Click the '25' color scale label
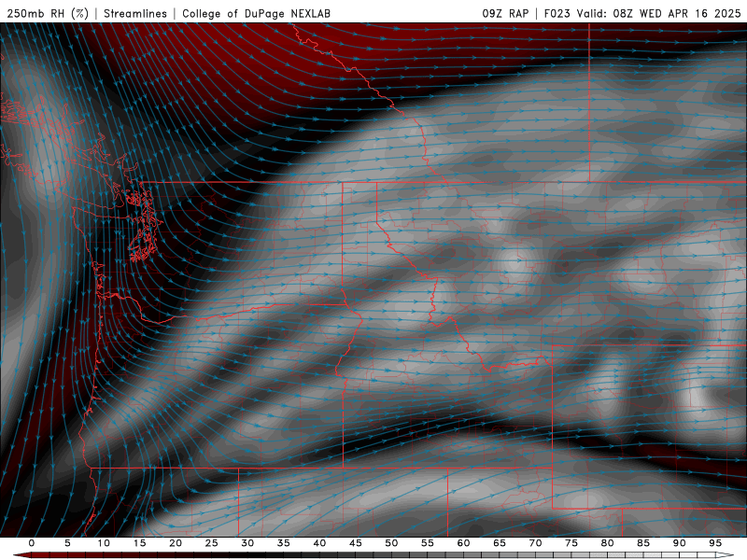Screen dimensions: 747x560 tap(212, 543)
